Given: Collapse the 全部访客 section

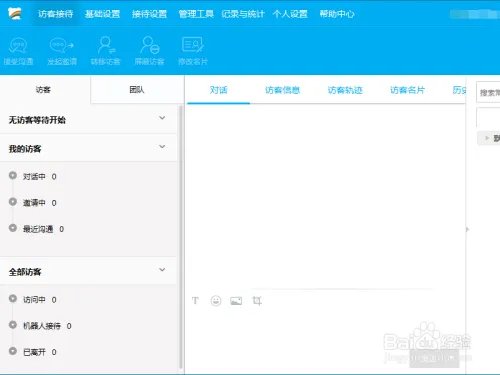Looking at the screenshot, I should (162, 270).
